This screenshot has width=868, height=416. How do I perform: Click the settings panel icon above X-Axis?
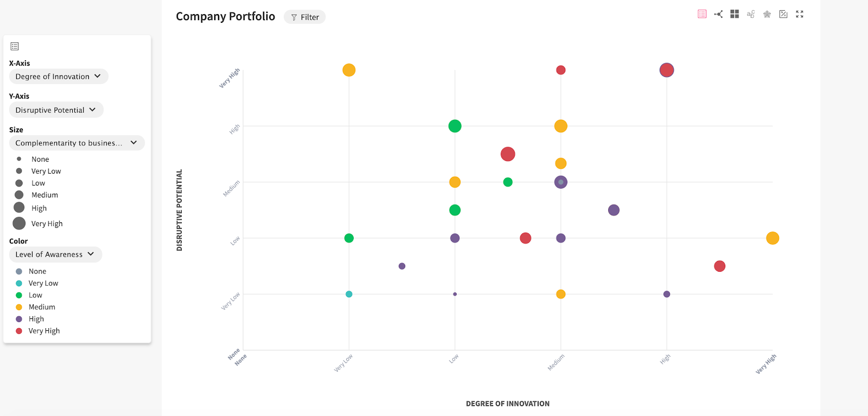coord(14,46)
